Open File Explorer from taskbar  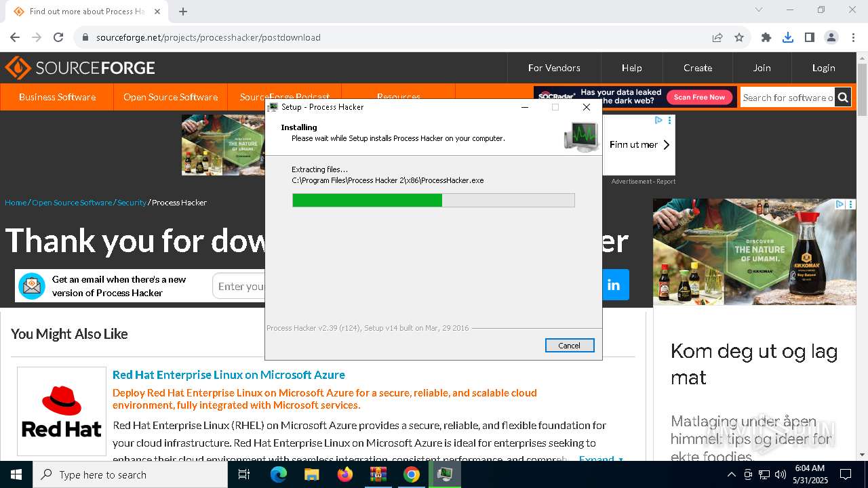coord(311,474)
